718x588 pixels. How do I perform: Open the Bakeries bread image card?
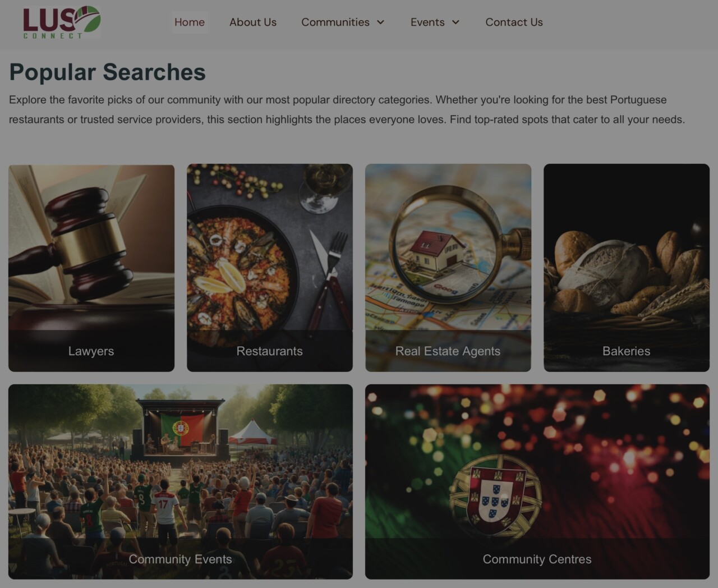coord(626,247)
